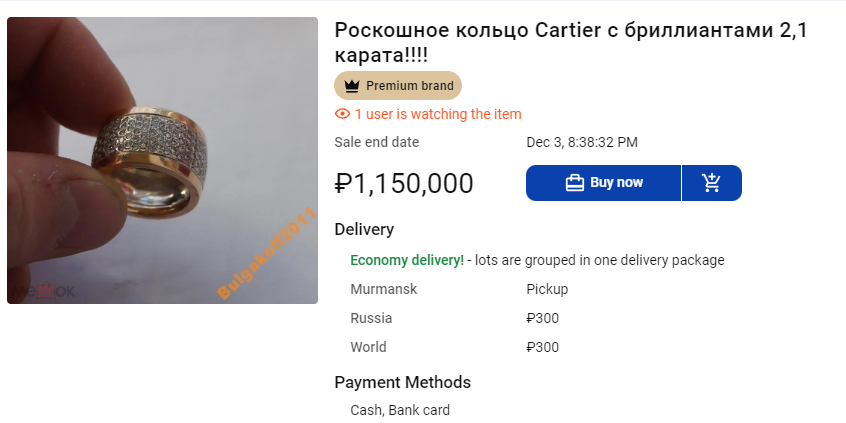Click the crown icon in Premium brand badge
This screenshot has width=846, height=423.
click(x=352, y=86)
